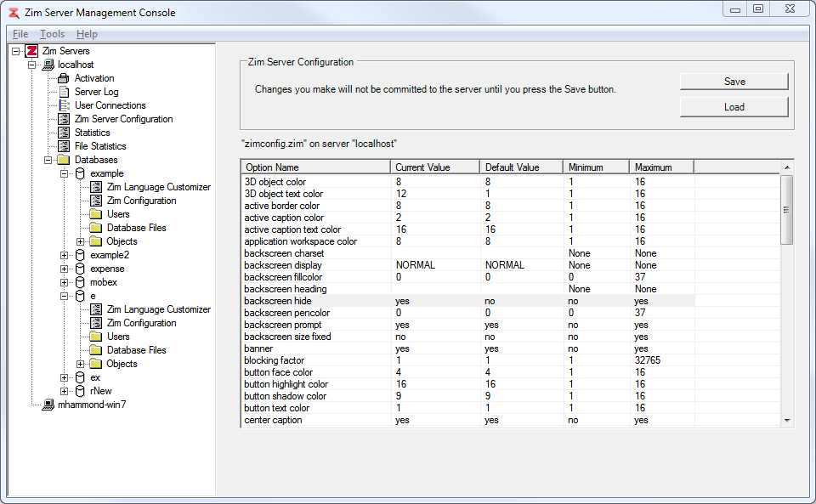Click the example database cylinder icon

(80, 173)
